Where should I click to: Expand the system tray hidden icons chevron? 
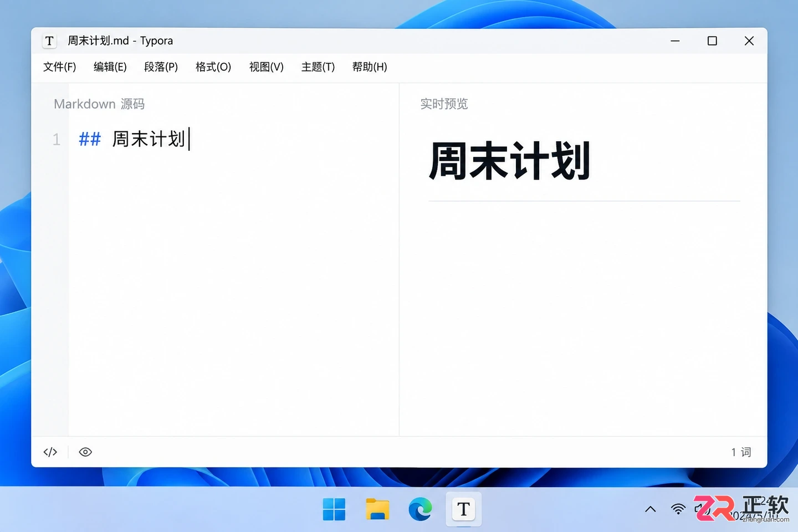(651, 509)
